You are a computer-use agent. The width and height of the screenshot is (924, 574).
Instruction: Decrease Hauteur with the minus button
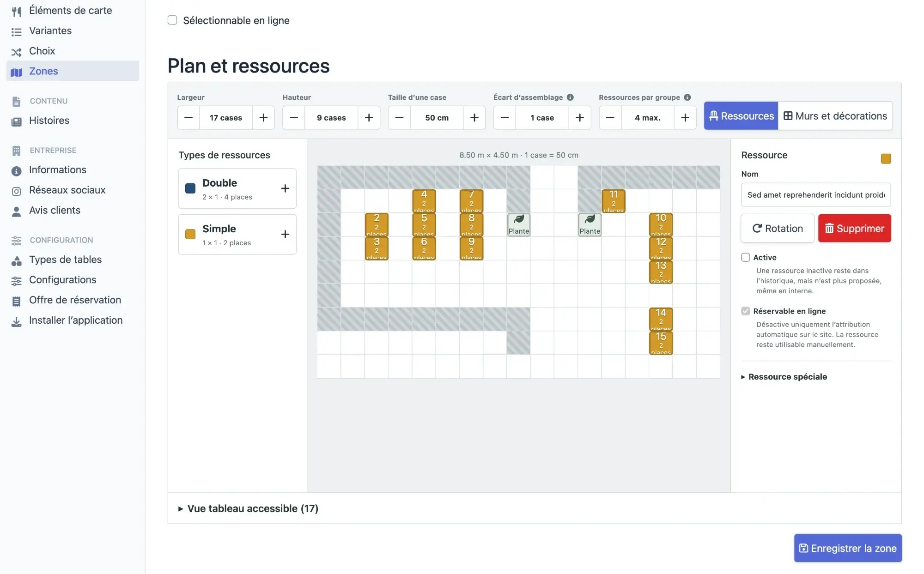(x=294, y=118)
